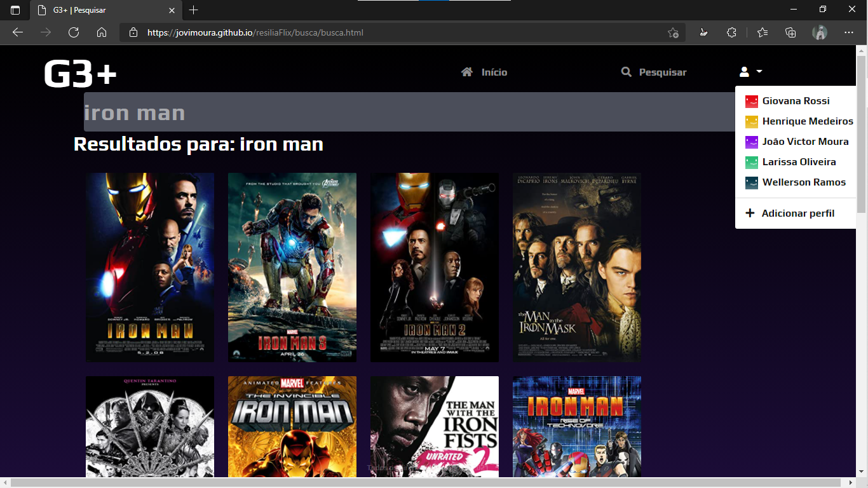Open the Pesquisar nav link
868x488 pixels.
(663, 72)
